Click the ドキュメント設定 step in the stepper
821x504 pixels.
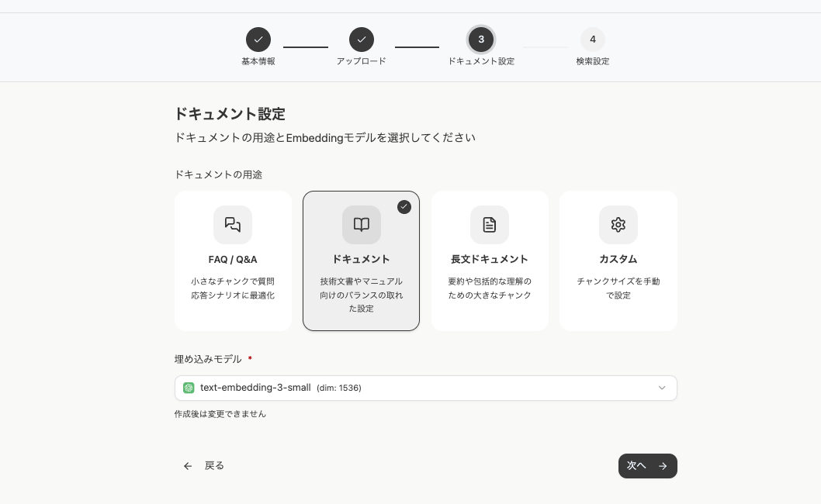481,39
